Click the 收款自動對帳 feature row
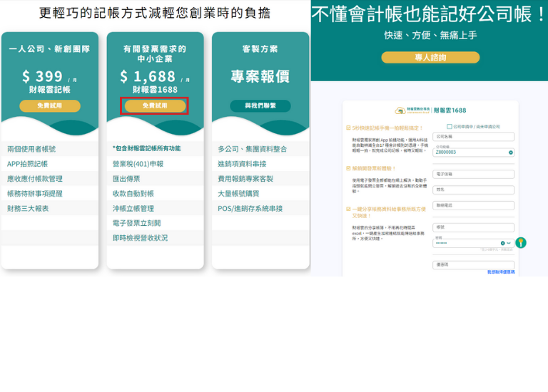 pyautogui.click(x=155, y=193)
